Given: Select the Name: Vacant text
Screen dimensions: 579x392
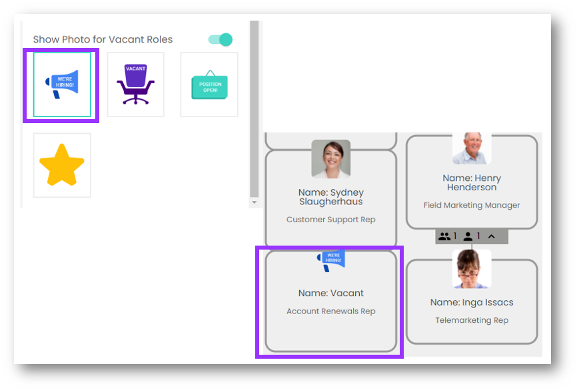Looking at the screenshot, I should (x=331, y=293).
